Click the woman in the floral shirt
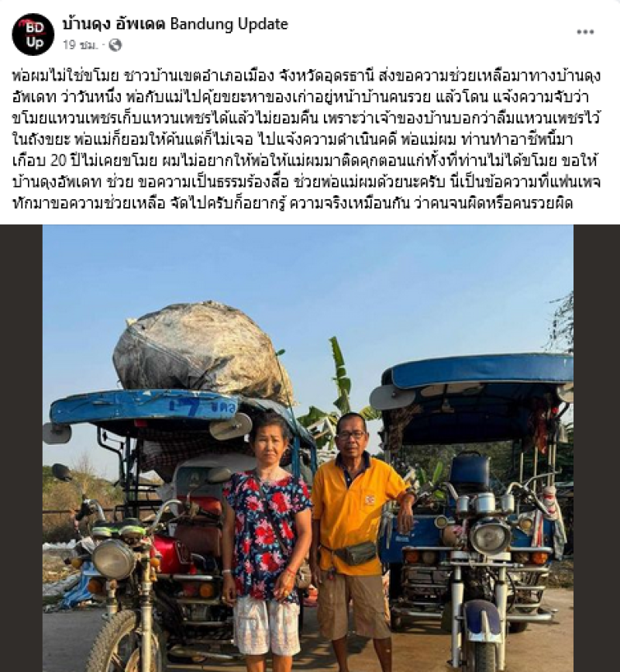The width and height of the screenshot is (620, 672). click(x=266, y=542)
